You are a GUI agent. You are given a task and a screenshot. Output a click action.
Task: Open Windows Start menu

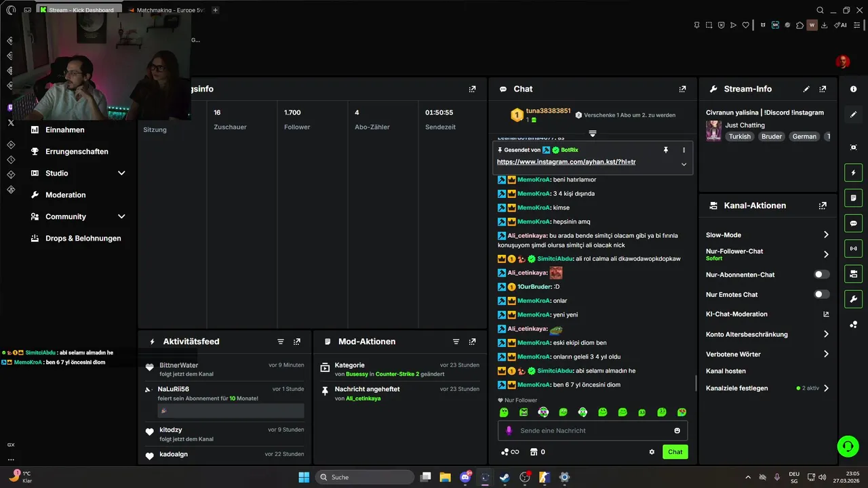click(x=304, y=477)
